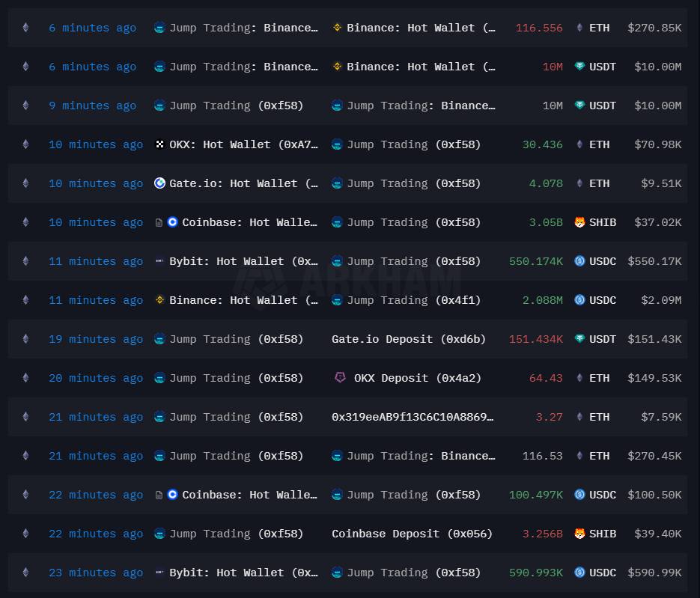
Task: Open the 23 minutes ago transaction
Action: pyautogui.click(x=96, y=573)
